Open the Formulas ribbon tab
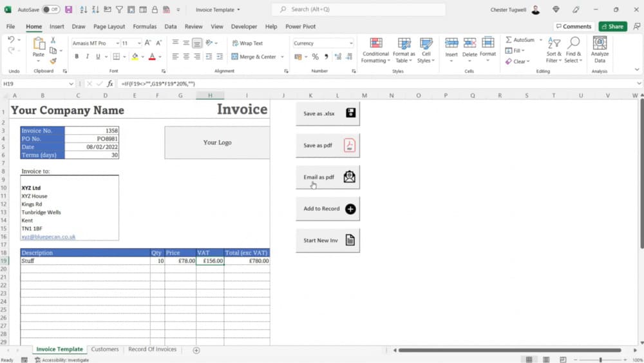This screenshot has height=363, width=644. pos(144,26)
